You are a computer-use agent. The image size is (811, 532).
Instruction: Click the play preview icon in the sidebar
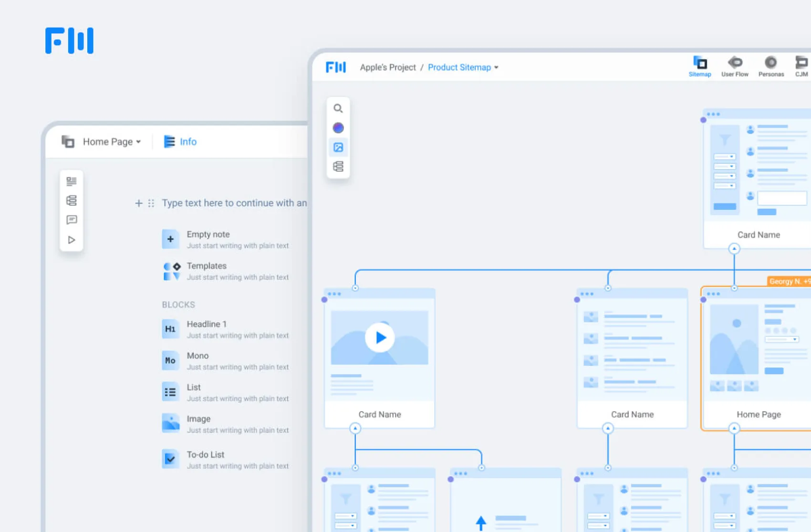(x=72, y=240)
